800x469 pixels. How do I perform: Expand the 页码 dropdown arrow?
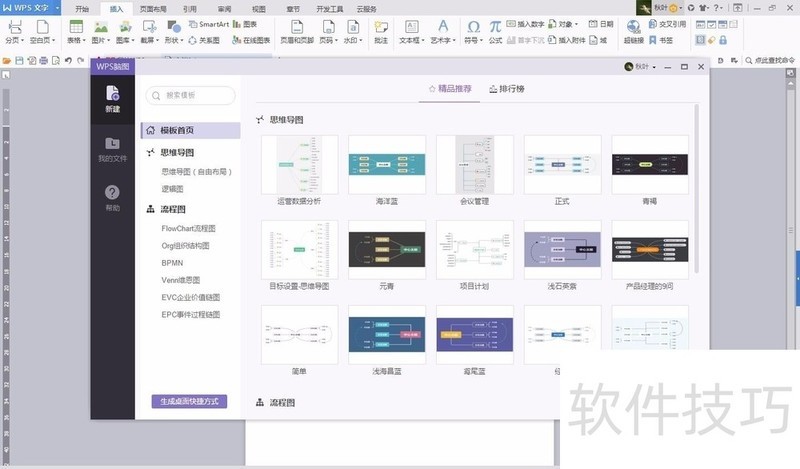(x=337, y=40)
